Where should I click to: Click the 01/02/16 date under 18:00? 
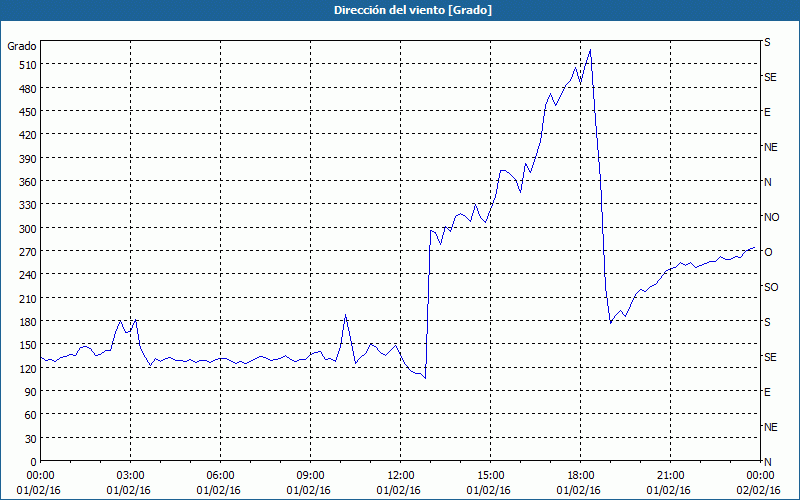point(579,490)
